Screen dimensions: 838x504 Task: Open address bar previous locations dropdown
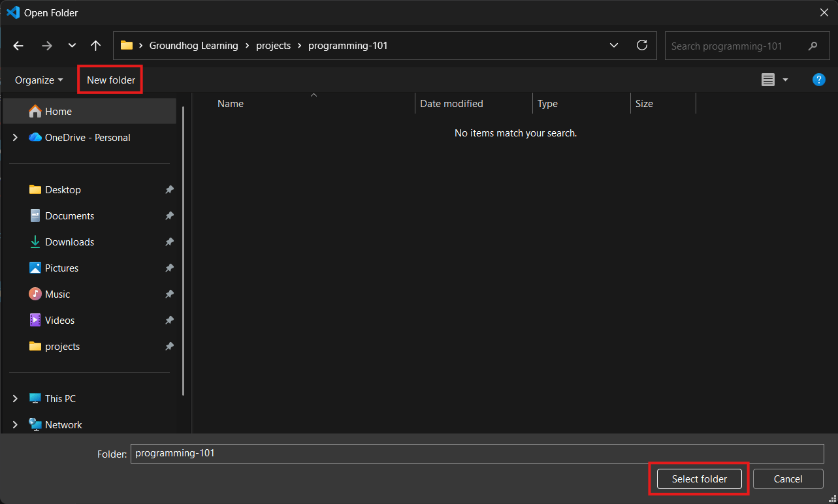614,46
